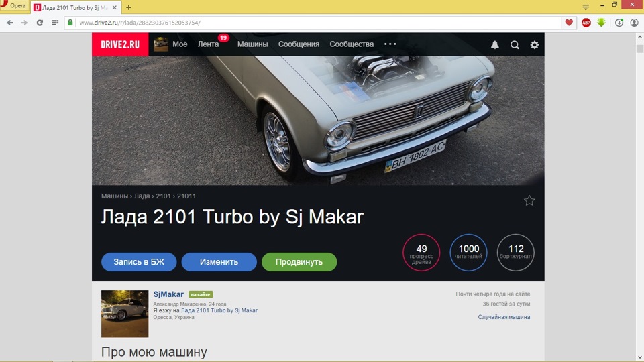Click the Лада 2101 Turbo page title
Viewport: 644px width, 362px height.
(233, 217)
